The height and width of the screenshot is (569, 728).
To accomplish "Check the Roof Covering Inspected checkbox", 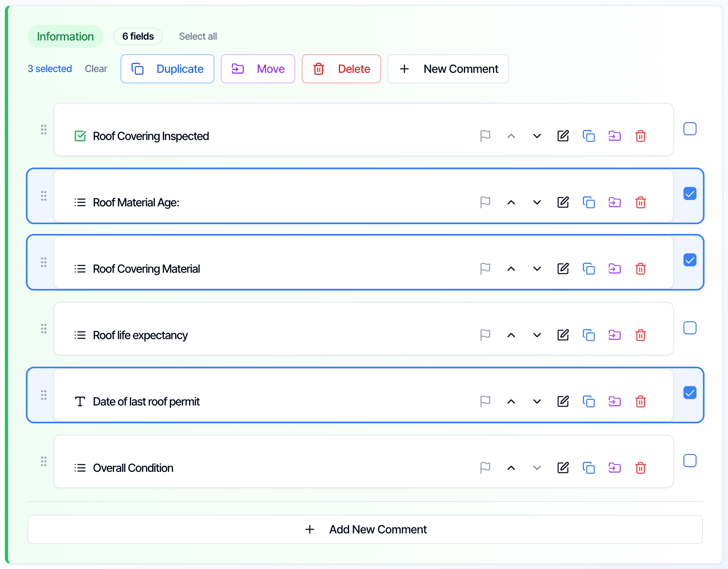I will tap(690, 129).
